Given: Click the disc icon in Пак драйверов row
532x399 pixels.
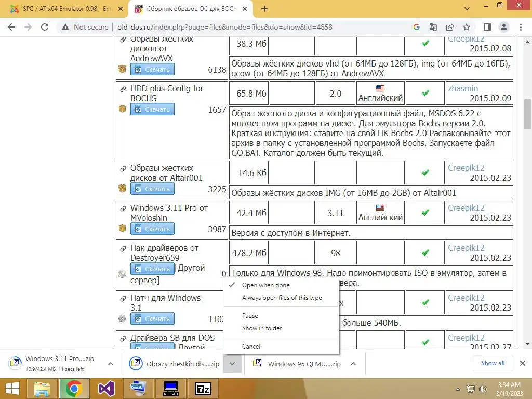Looking at the screenshot, I should [122, 273].
